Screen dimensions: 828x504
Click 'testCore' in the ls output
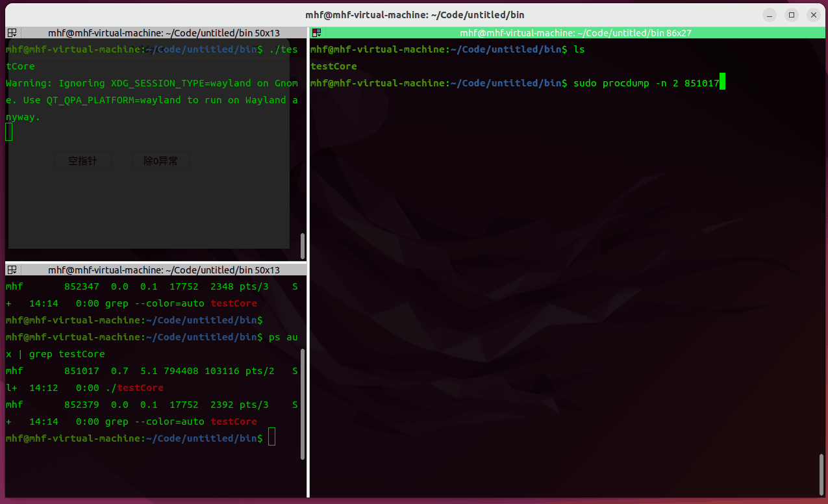click(x=334, y=66)
